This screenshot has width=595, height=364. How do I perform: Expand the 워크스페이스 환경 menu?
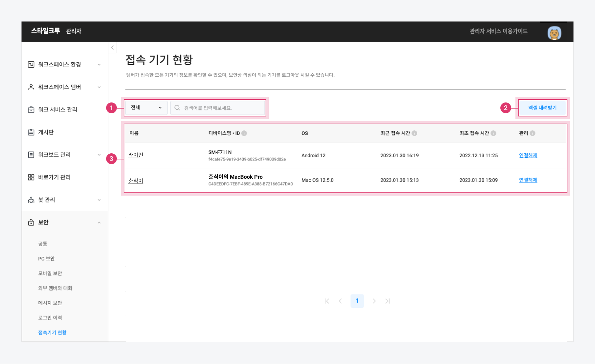[65, 64]
